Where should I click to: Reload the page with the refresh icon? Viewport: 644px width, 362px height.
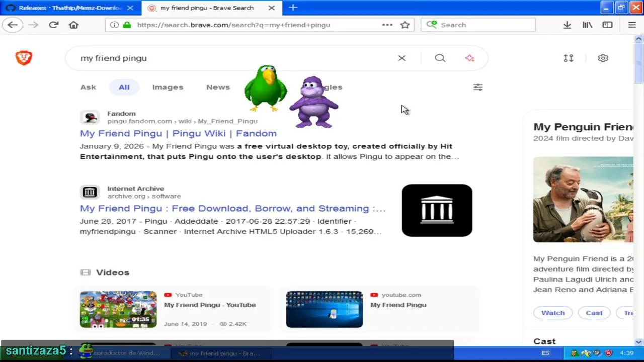[54, 25]
